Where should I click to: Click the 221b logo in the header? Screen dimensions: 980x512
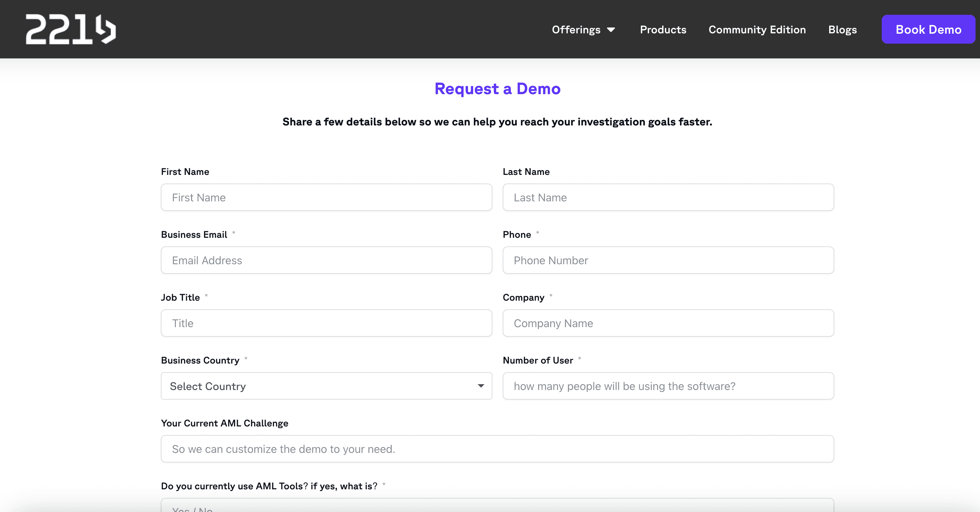[x=71, y=29]
